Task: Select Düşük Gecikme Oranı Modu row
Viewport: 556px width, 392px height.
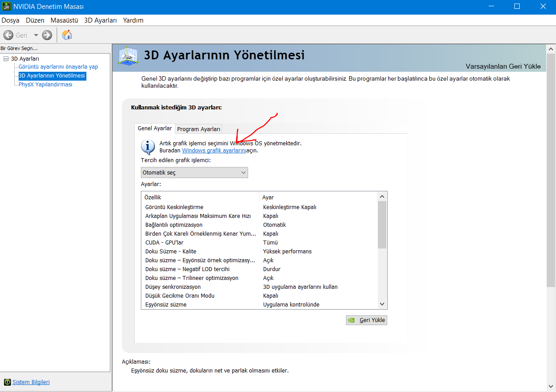Action: 260,295
